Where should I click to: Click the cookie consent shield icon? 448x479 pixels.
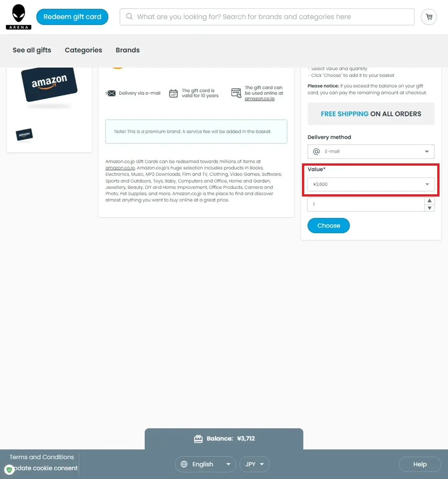tap(9, 469)
